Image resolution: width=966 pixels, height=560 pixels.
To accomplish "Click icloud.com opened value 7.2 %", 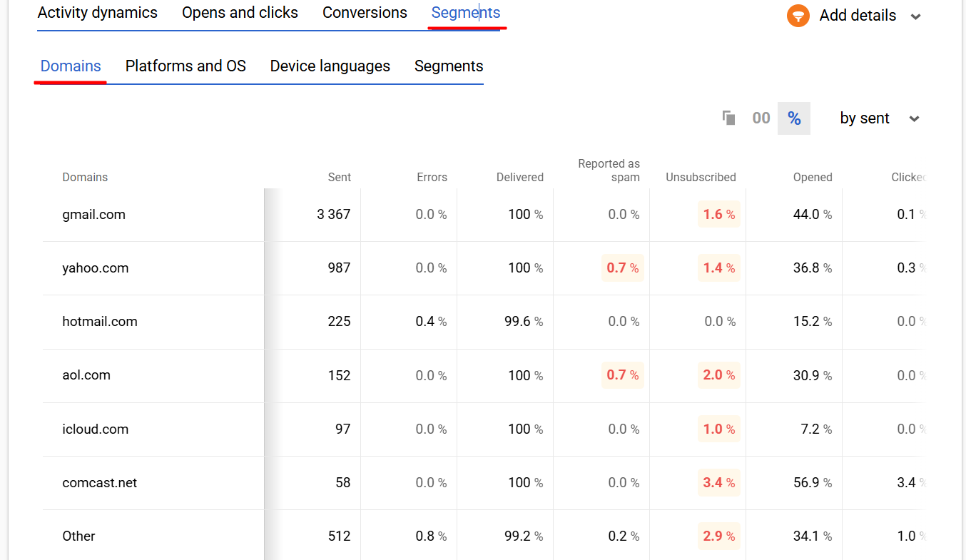I will pyautogui.click(x=817, y=429).
